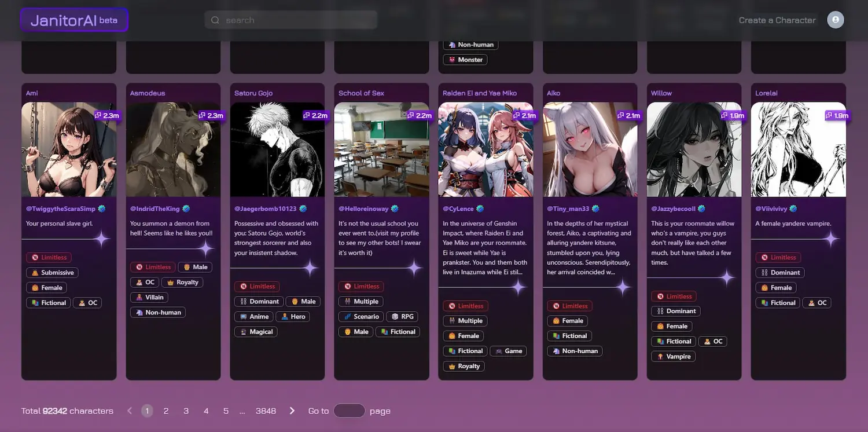
Task: Click verified badge beside @IndridTheKing
Action: coord(186,208)
